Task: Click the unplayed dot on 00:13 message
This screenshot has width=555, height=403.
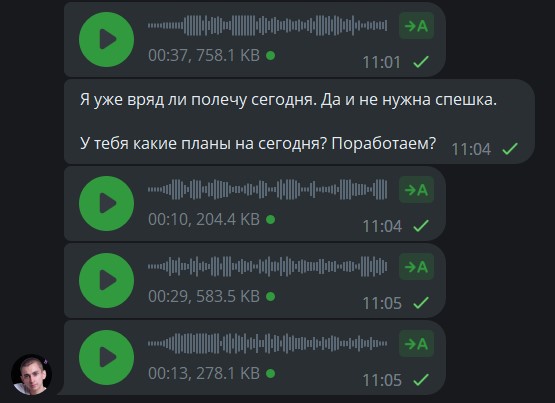Action: pos(270,373)
